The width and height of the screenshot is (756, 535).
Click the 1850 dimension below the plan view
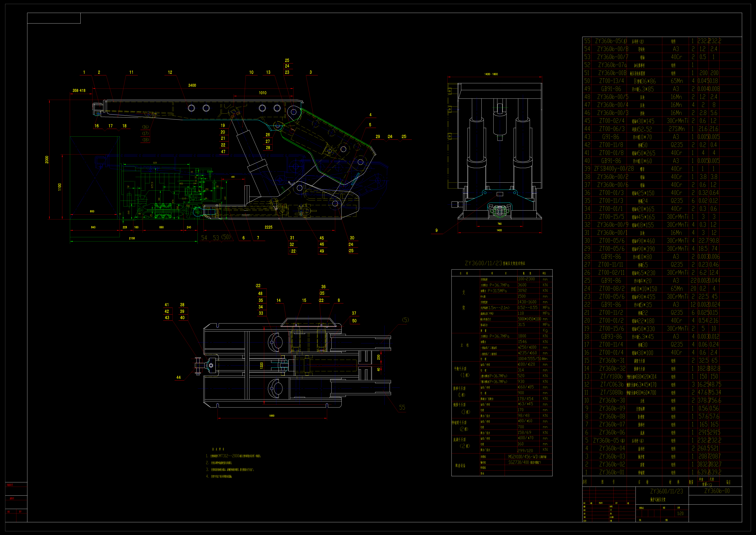click(x=272, y=416)
